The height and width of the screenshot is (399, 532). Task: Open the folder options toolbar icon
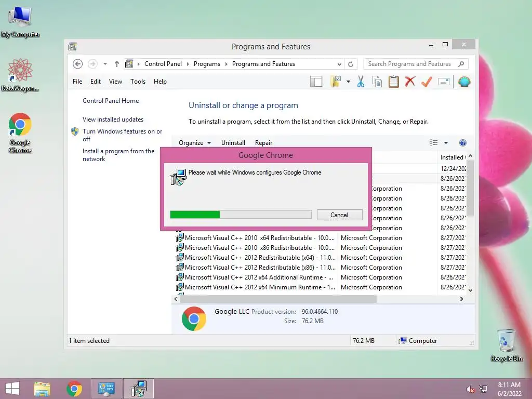click(x=335, y=82)
